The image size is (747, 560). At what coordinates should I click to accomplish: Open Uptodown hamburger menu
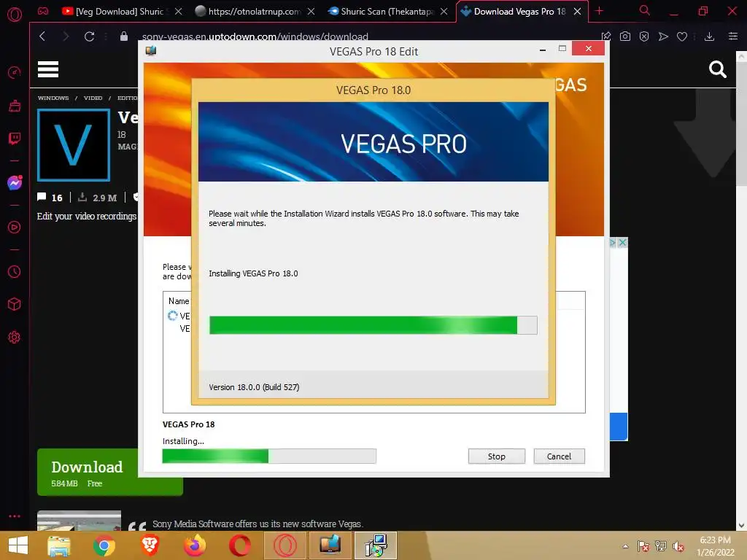(x=48, y=69)
